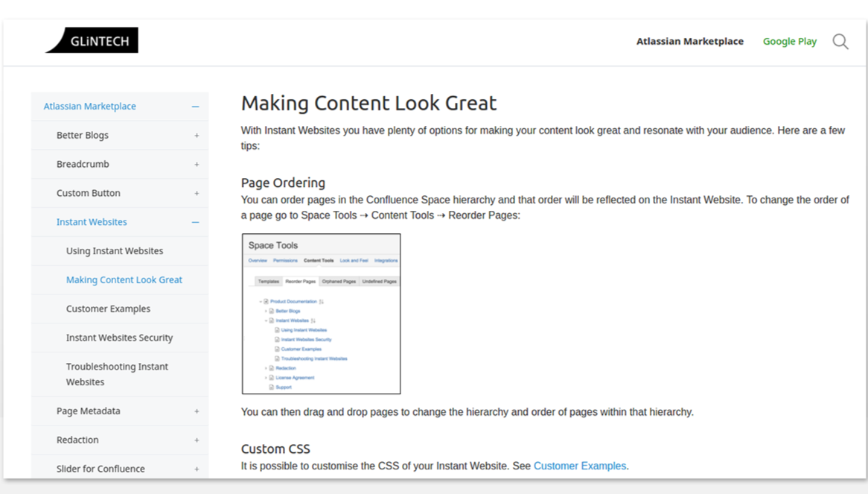Screen dimensions: 868x494
Task: Expand the Page Metadata submenu
Action: coord(197,411)
